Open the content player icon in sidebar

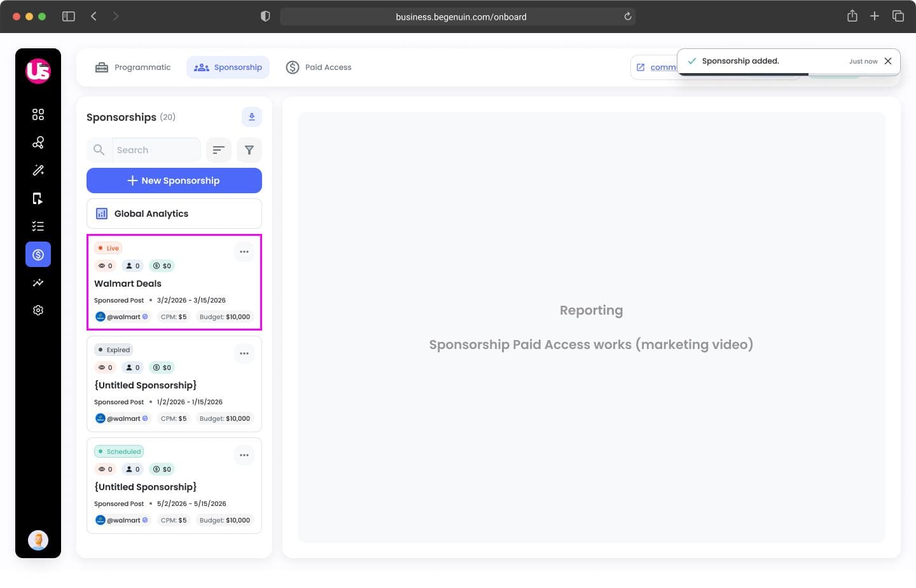point(38,198)
